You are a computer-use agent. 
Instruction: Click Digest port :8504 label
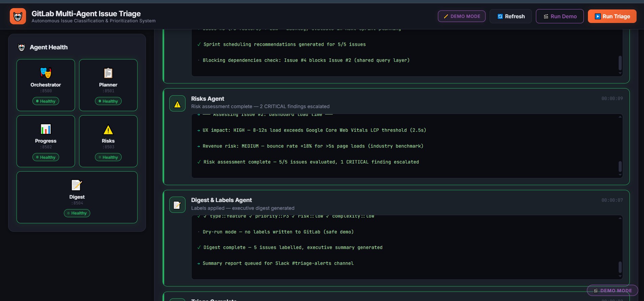[77, 203]
